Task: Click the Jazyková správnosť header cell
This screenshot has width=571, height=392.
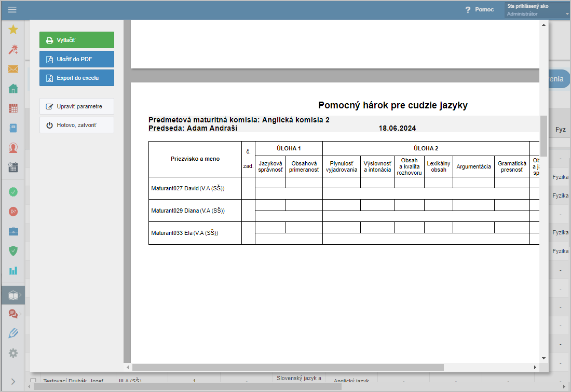Action: pos(270,166)
